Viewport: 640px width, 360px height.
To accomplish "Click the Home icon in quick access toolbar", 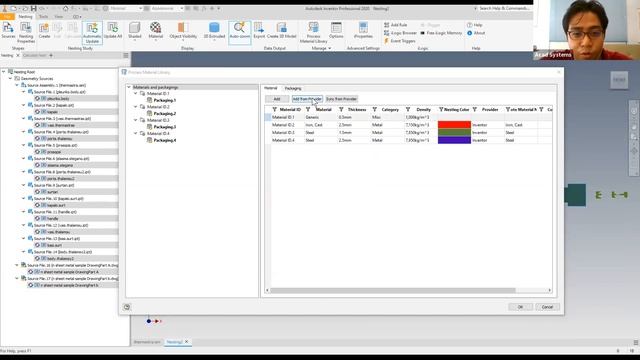I will (65, 8).
